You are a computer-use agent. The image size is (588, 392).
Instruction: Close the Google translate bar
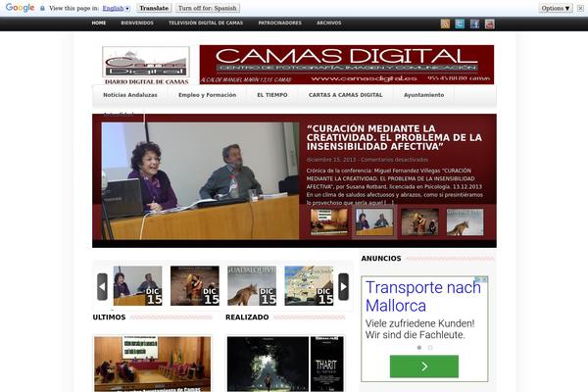point(580,8)
